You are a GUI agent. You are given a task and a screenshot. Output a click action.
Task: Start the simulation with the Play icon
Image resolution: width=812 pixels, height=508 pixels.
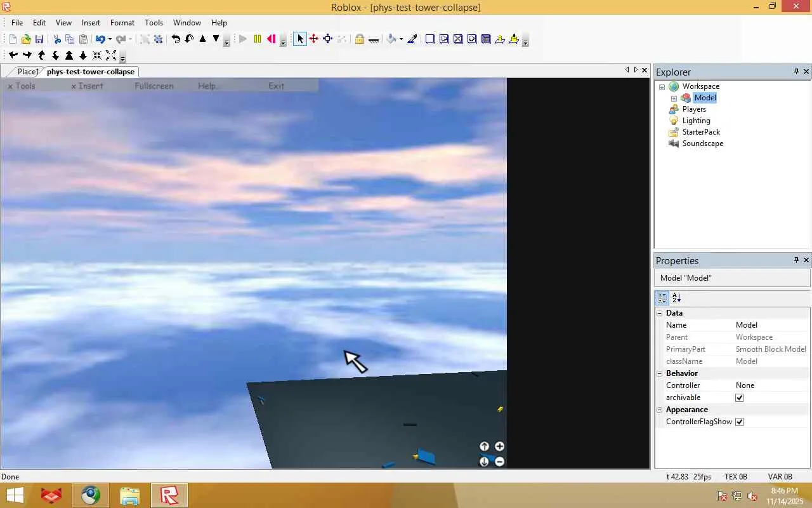[243, 39]
